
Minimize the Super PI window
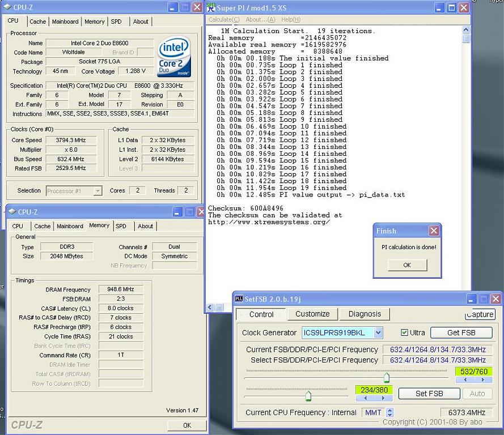(439, 7)
